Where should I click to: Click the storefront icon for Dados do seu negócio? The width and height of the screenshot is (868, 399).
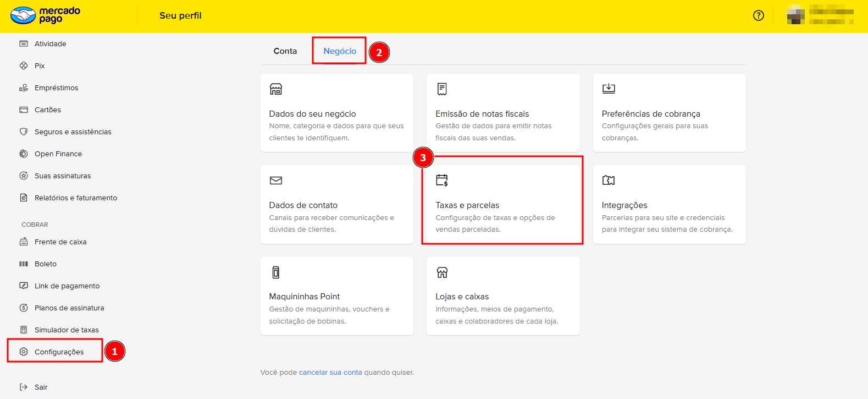tap(276, 89)
